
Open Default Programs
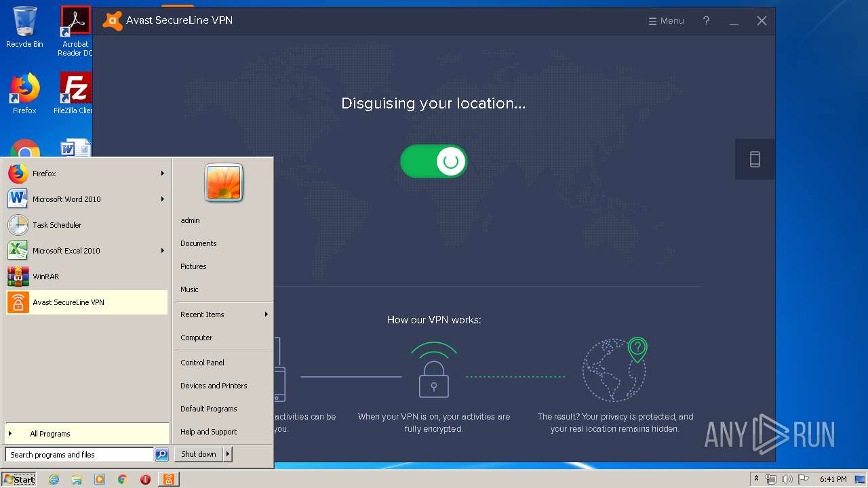[209, 409]
